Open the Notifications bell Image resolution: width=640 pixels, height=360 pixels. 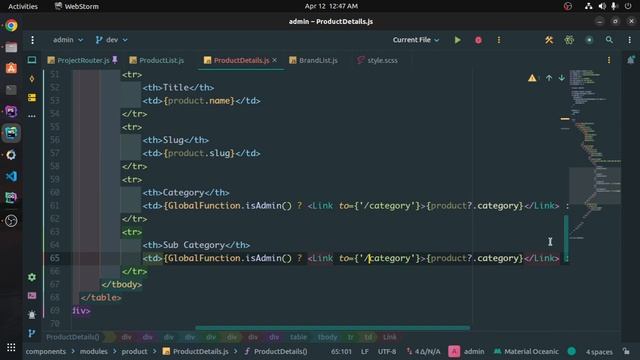coord(631,60)
